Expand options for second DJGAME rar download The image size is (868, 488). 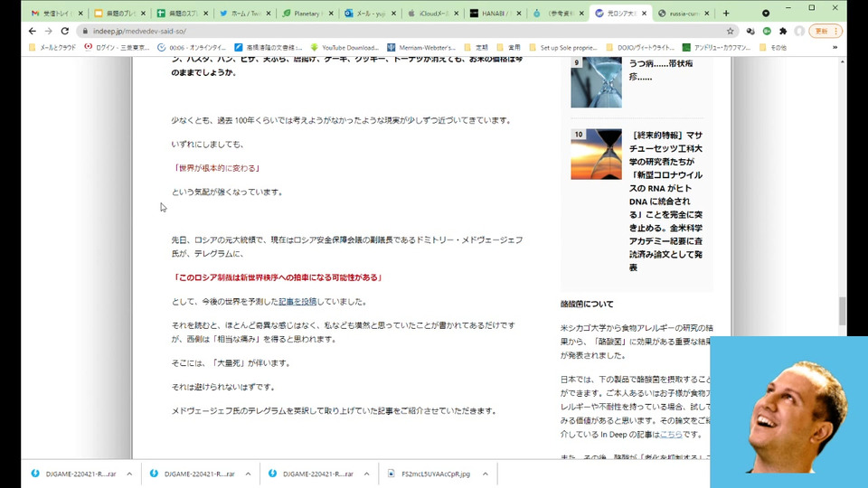(248, 474)
